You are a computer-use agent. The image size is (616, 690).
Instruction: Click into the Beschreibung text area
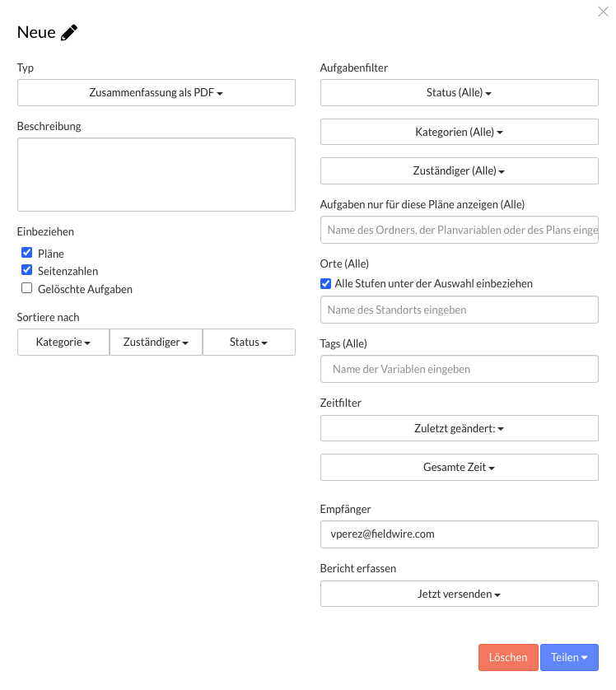click(156, 175)
